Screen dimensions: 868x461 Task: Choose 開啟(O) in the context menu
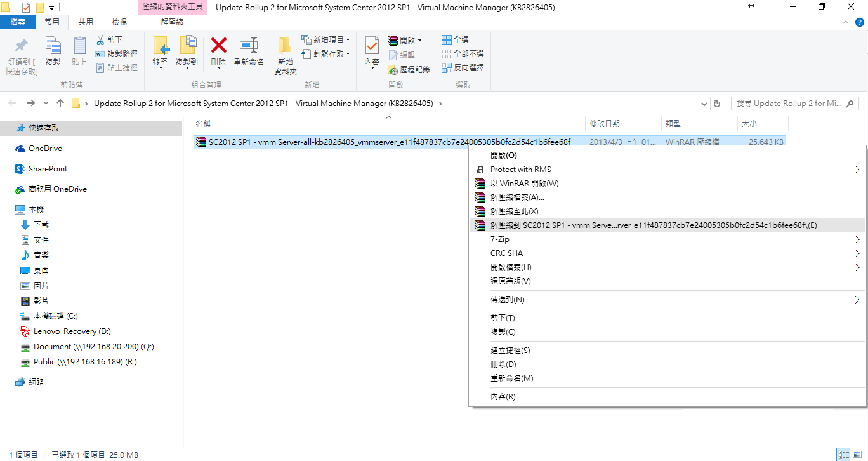click(667, 156)
